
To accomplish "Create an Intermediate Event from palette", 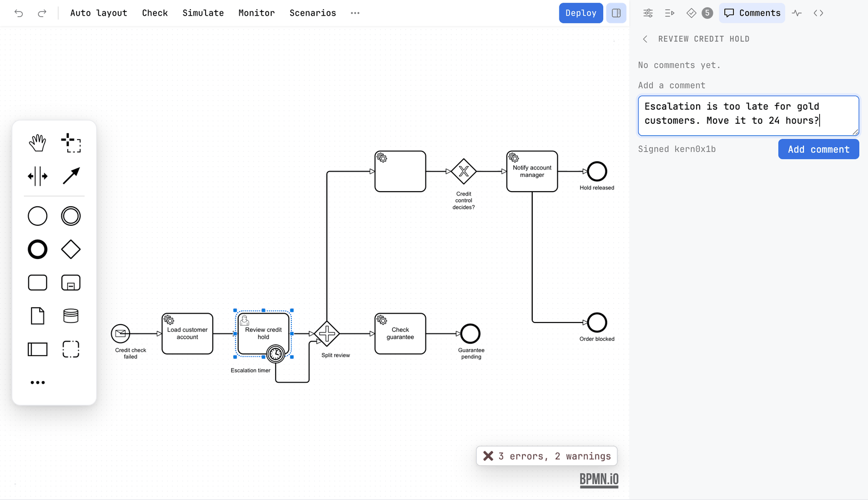I will (71, 216).
